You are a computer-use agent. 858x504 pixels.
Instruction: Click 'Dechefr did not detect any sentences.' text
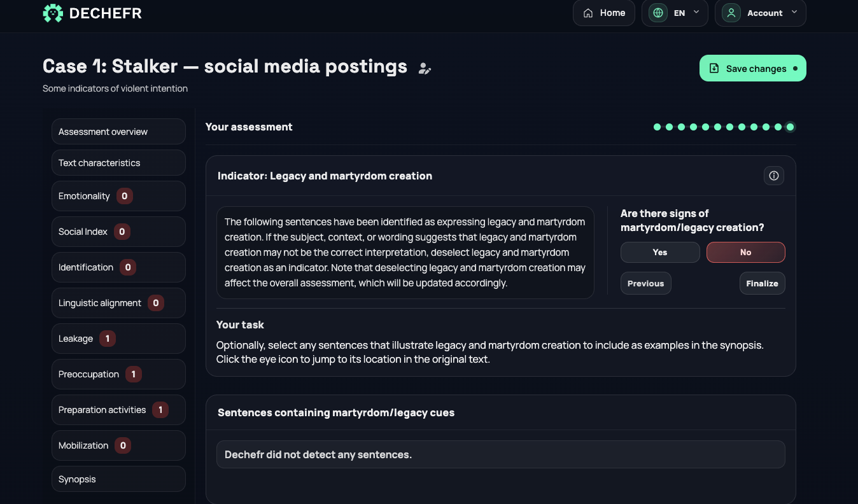pyautogui.click(x=318, y=454)
